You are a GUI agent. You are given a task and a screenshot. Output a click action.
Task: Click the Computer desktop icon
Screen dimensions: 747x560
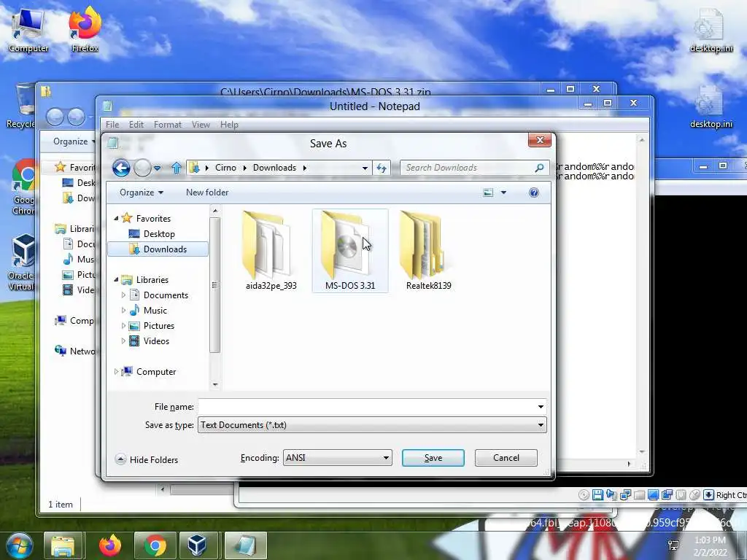tap(28, 29)
